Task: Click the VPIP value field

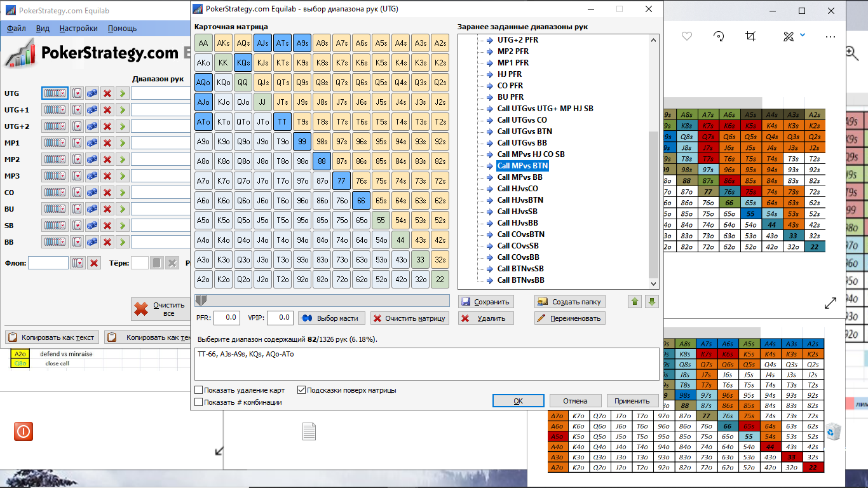Action: pos(279,318)
